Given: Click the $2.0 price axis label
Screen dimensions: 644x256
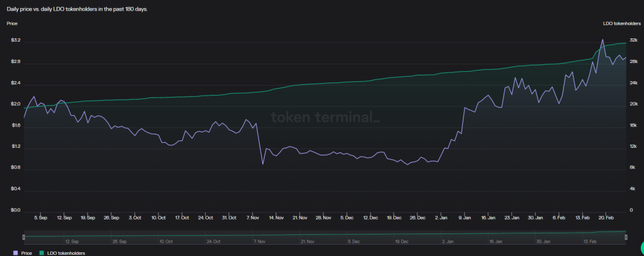Looking at the screenshot, I should tap(16, 105).
